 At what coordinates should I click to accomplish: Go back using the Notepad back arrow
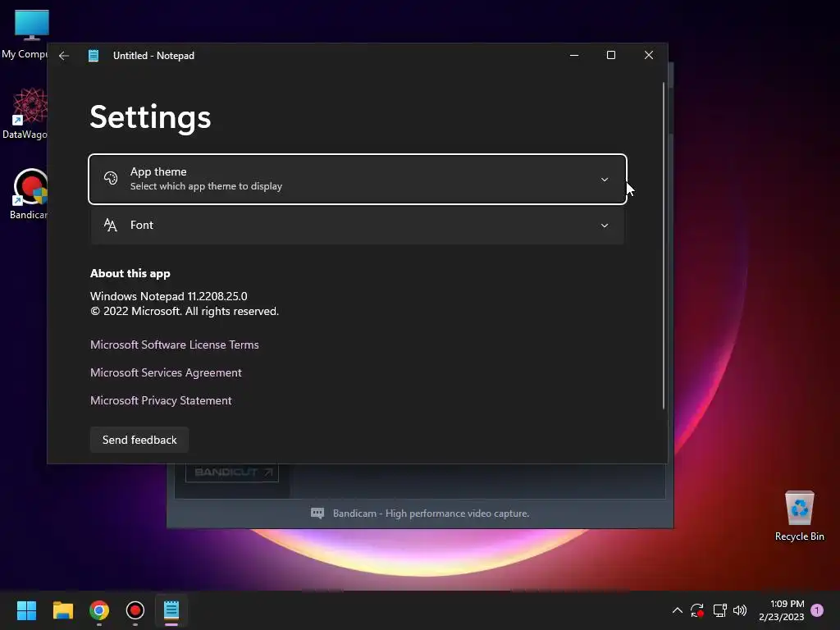(64, 56)
